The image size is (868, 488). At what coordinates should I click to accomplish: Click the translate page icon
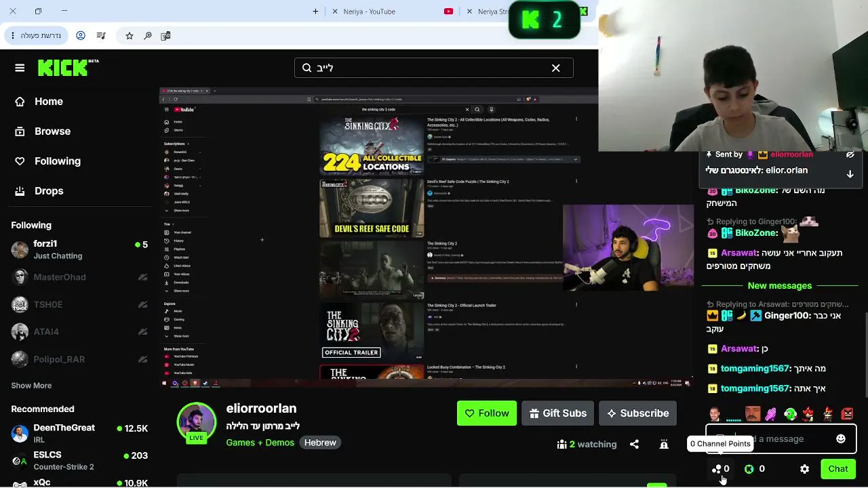tap(165, 35)
